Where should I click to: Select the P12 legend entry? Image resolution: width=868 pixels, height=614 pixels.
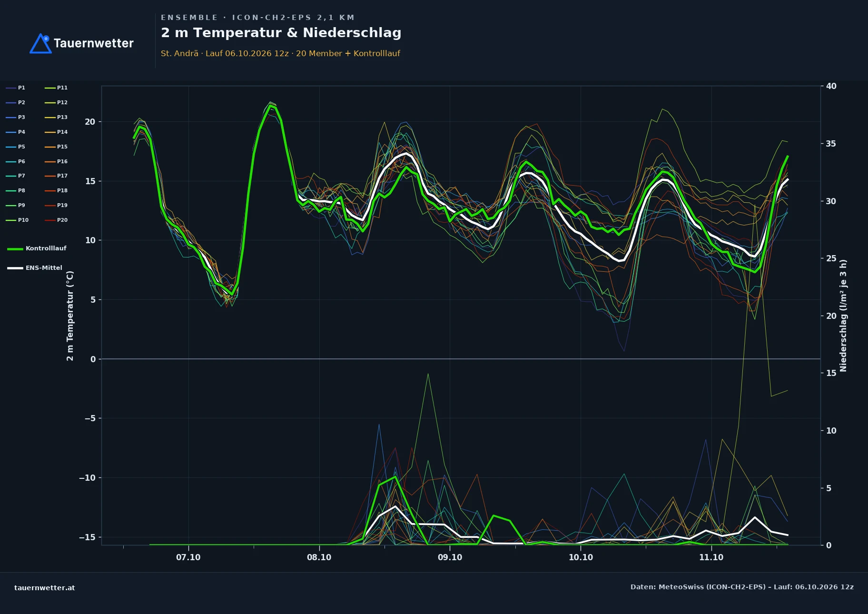[x=56, y=102]
